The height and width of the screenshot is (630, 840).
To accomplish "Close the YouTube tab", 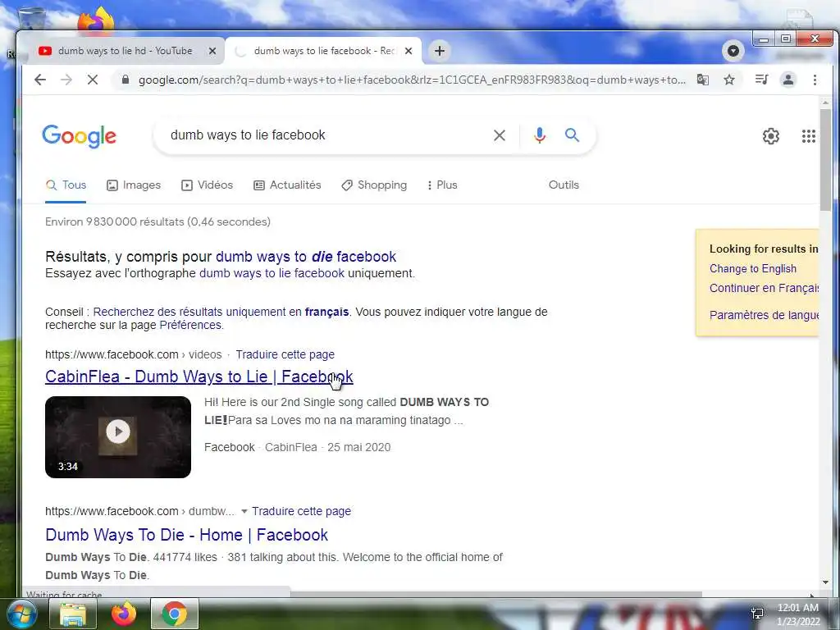I will point(212,51).
